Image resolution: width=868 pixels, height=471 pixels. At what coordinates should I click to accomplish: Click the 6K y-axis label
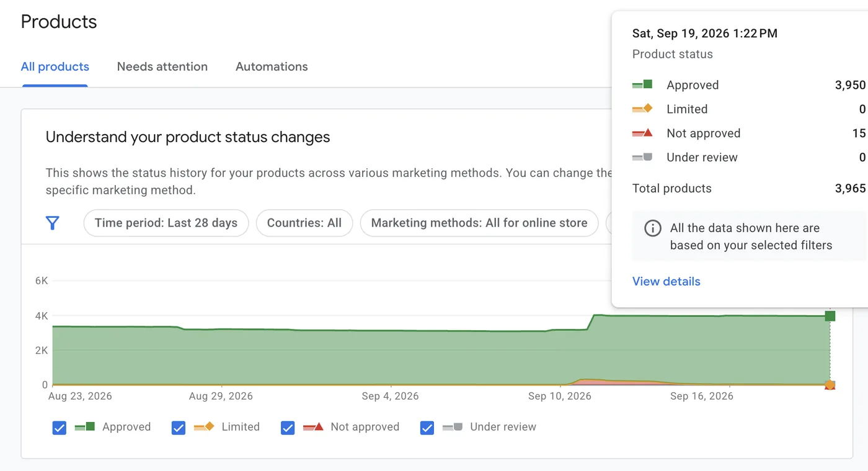(x=42, y=280)
